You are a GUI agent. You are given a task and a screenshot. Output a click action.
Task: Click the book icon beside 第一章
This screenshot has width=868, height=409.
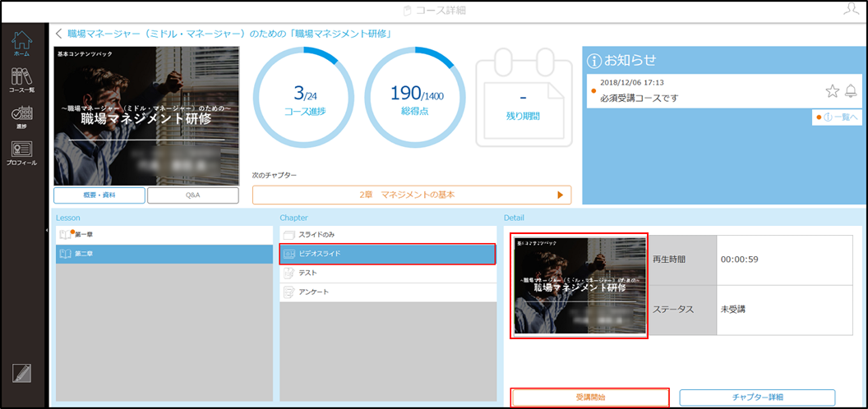66,235
